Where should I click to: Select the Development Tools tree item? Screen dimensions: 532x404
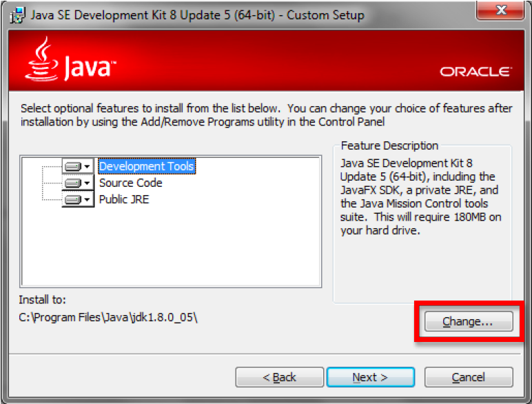tap(147, 166)
